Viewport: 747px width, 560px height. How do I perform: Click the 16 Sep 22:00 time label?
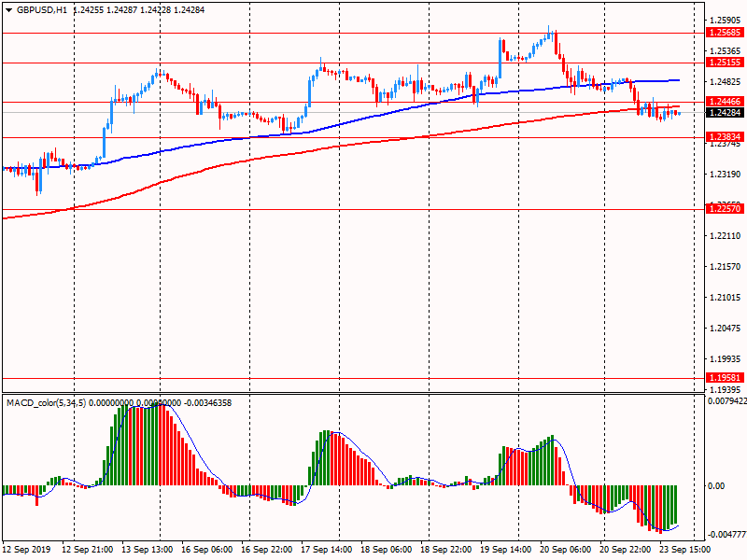[267, 550]
